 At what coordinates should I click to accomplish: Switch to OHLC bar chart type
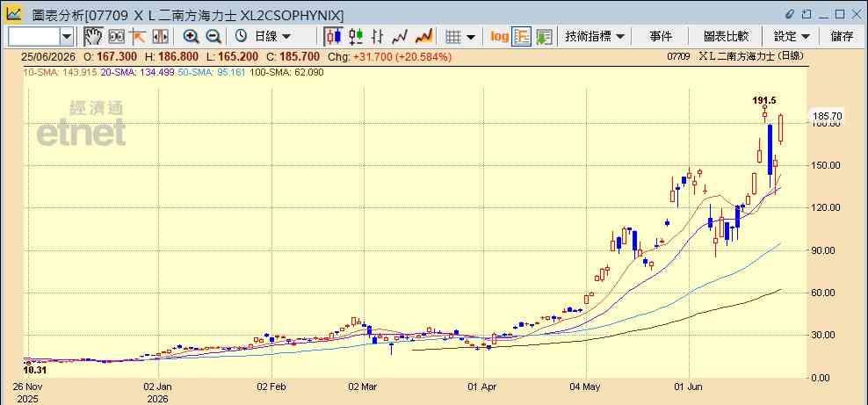click(378, 37)
